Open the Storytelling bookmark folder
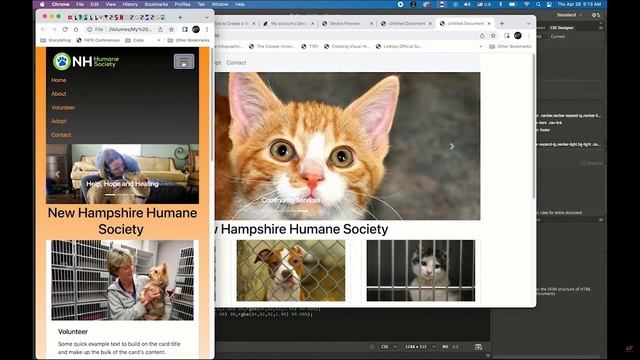Image resolution: width=640 pixels, height=360 pixels. coord(56,40)
